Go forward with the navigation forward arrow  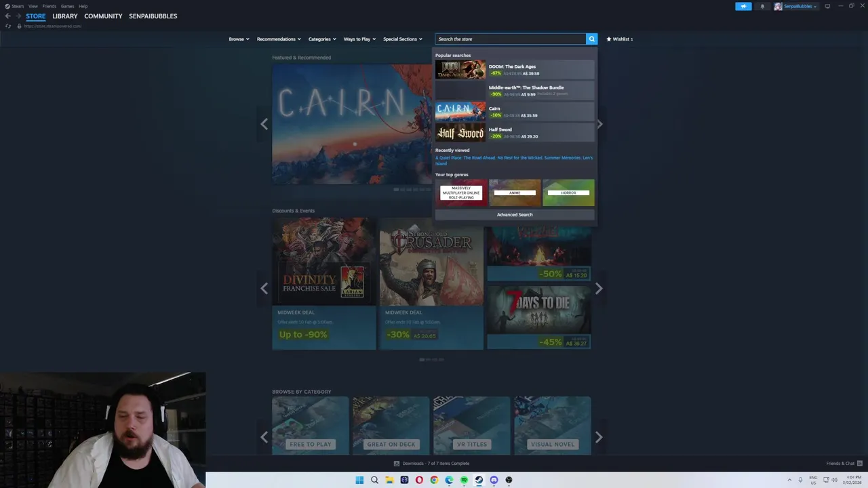(18, 16)
